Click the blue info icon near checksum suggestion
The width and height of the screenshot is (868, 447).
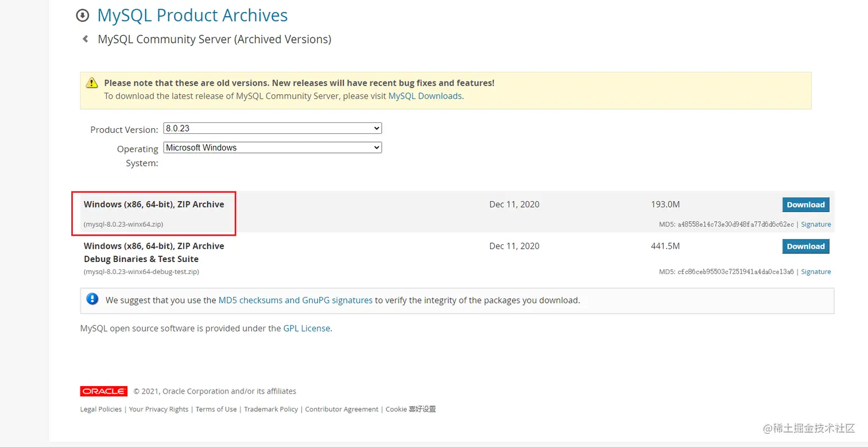pos(92,299)
